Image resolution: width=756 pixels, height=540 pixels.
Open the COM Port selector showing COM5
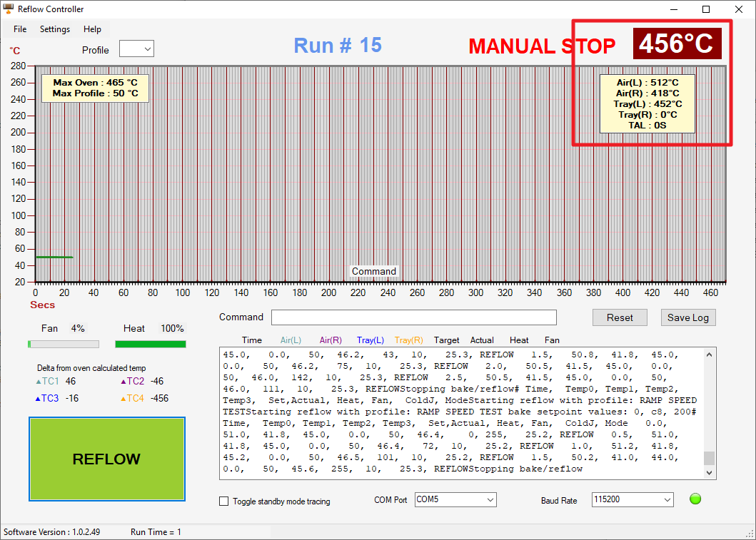click(x=455, y=499)
